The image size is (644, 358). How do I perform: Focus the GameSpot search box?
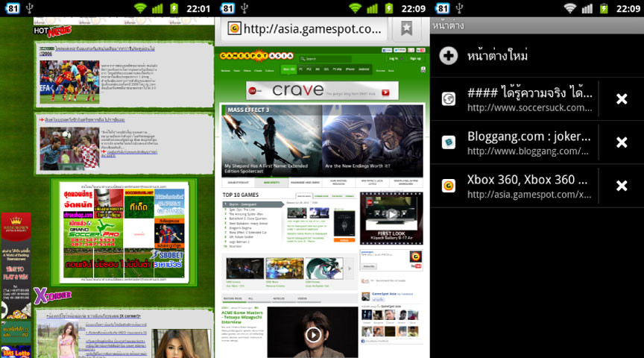click(325, 59)
